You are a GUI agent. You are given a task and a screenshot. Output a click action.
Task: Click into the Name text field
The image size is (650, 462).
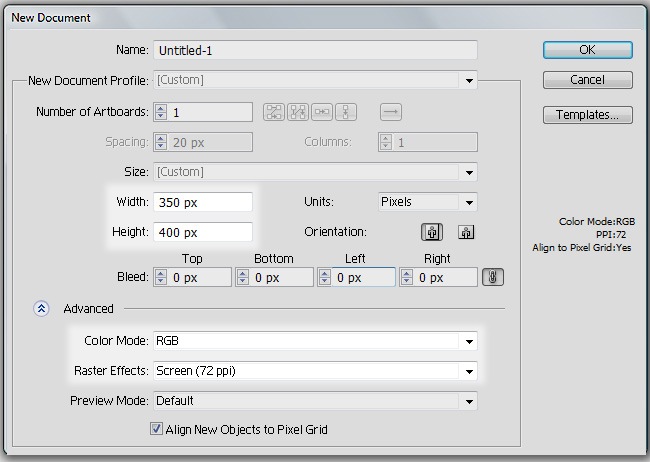(x=315, y=50)
